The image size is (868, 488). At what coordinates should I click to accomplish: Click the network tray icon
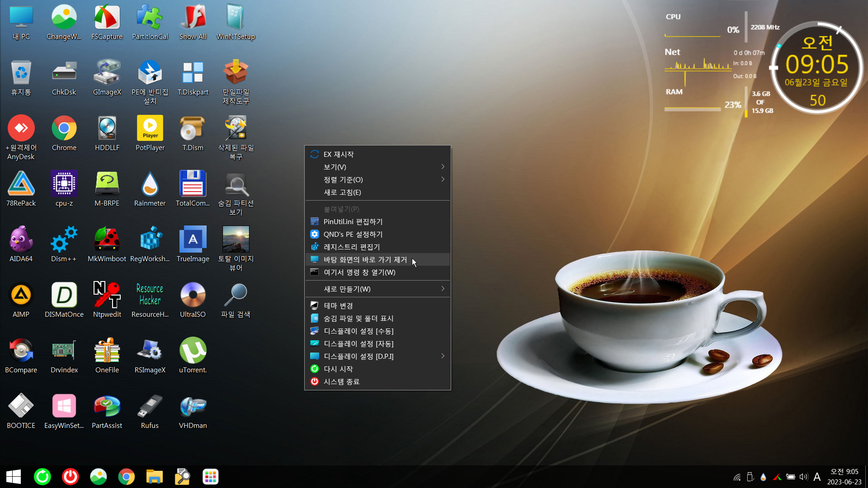click(737, 477)
